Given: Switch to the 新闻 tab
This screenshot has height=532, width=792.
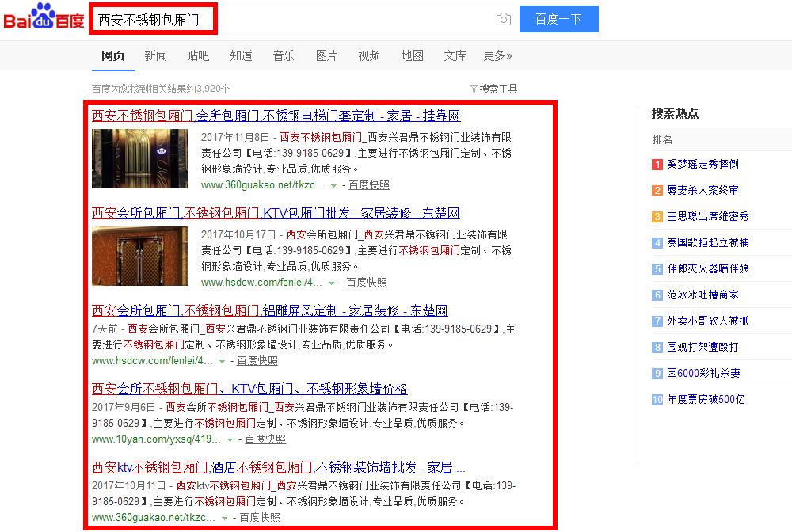Looking at the screenshot, I should tap(155, 55).
